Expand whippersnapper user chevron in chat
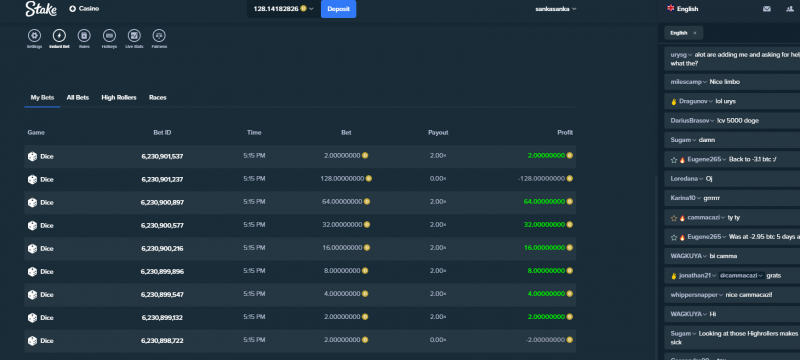Viewport: 800px width, 360px height. click(x=720, y=295)
